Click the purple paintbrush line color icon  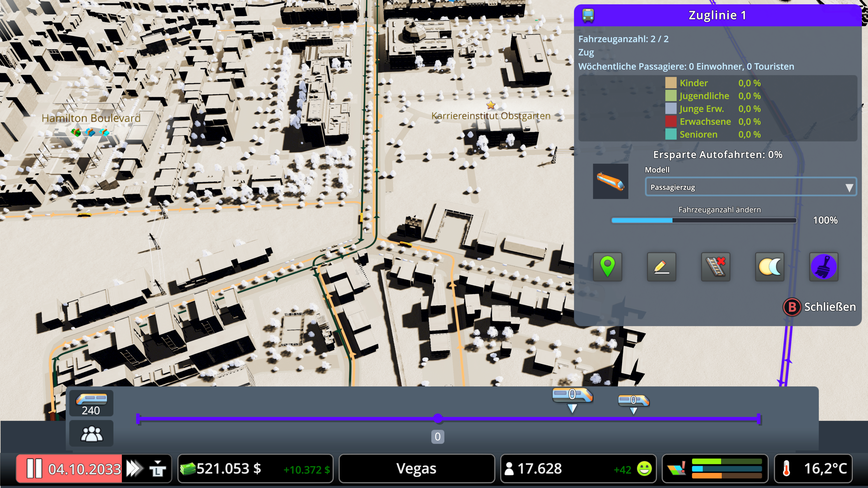pyautogui.click(x=823, y=266)
